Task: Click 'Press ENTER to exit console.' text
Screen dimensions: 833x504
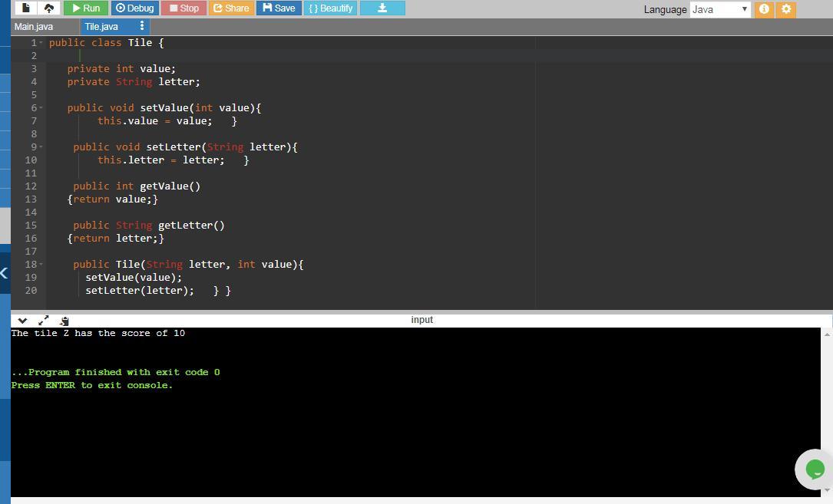Action: point(92,386)
